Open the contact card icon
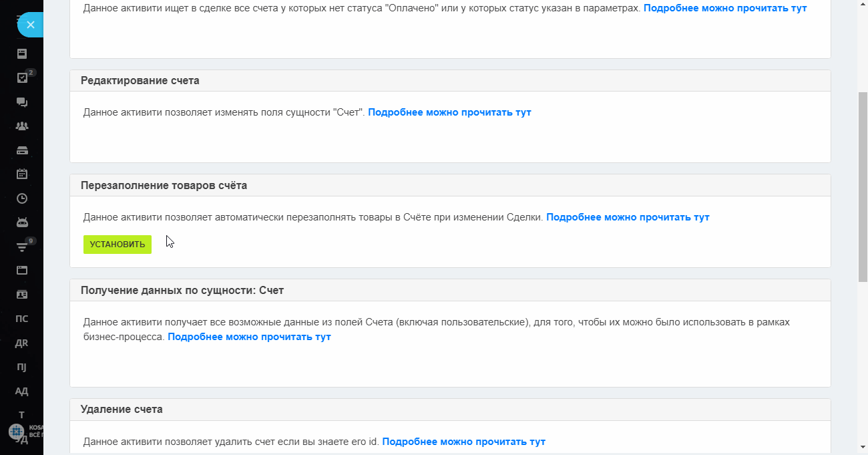868x455 pixels. 22,294
